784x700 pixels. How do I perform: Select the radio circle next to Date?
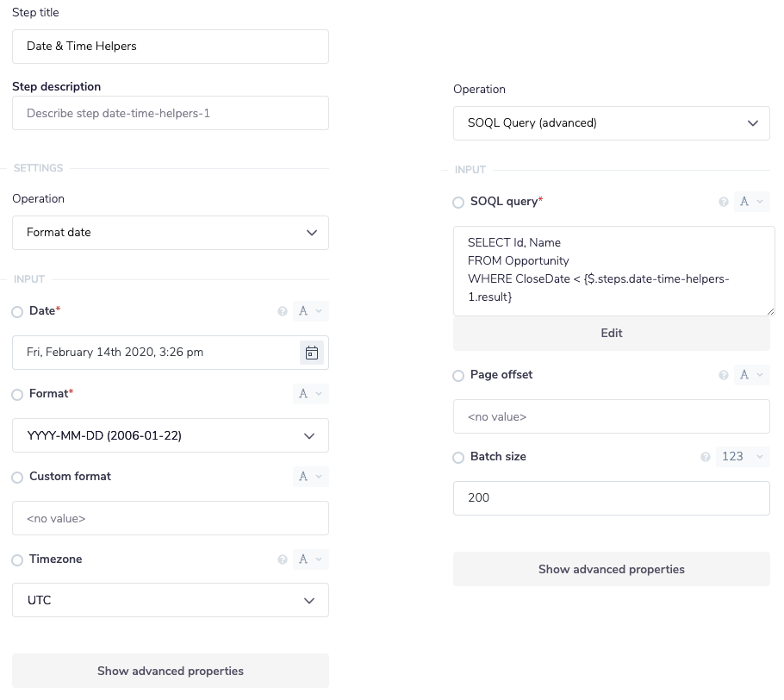[16, 311]
